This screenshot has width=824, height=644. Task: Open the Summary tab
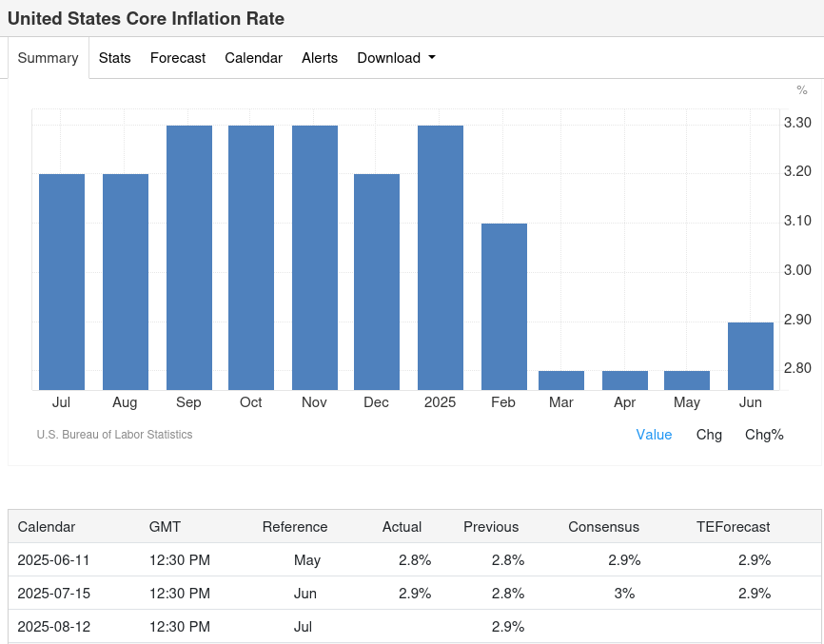tap(48, 58)
